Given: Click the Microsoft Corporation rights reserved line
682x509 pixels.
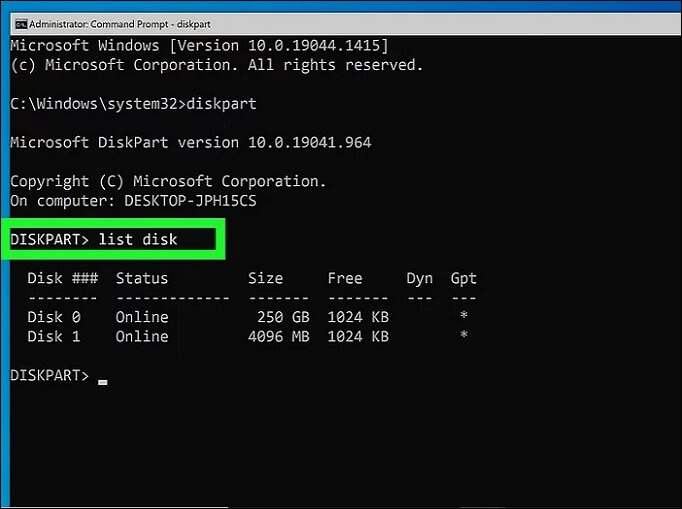Looking at the screenshot, I should pos(216,65).
